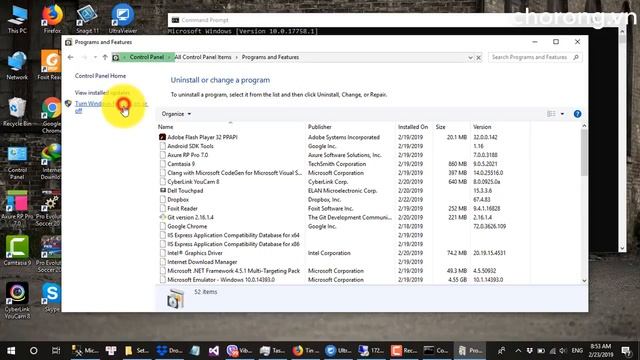Viewport: 640px width, 360px height.
Task: Open the help question mark button
Action: [x=577, y=114]
